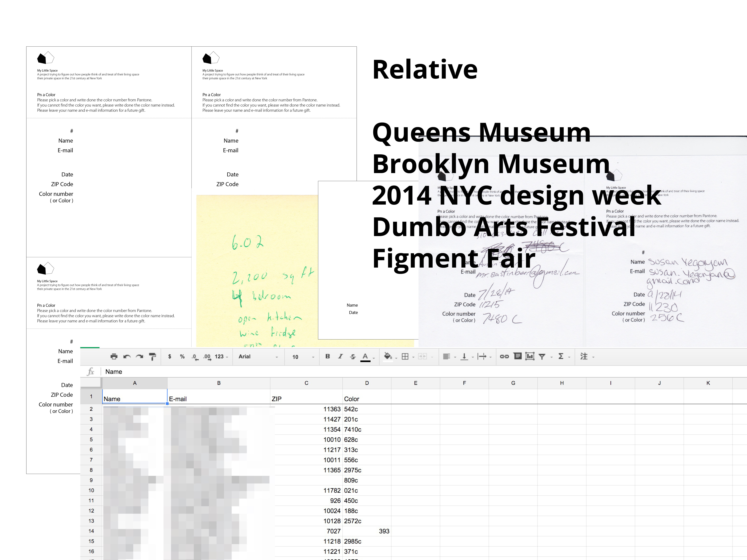Open the vertical align dropdown
Viewport: 747px width, 560px height.
pyautogui.click(x=467, y=356)
